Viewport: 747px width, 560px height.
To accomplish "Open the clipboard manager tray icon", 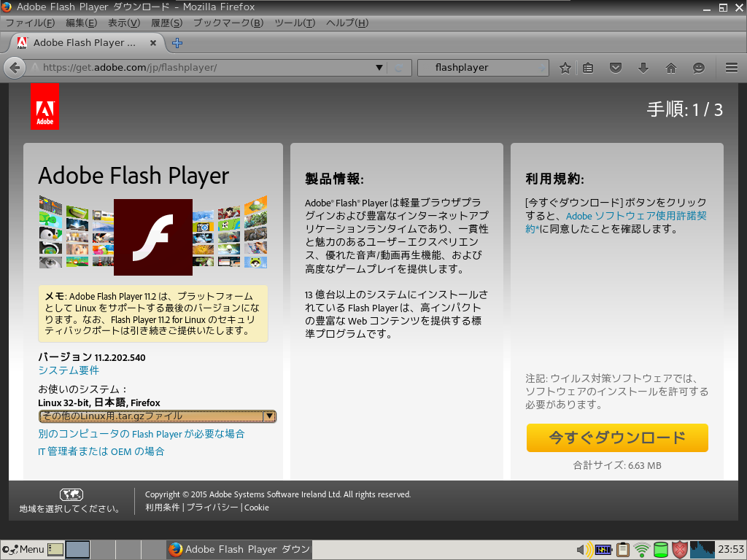I will pyautogui.click(x=623, y=550).
